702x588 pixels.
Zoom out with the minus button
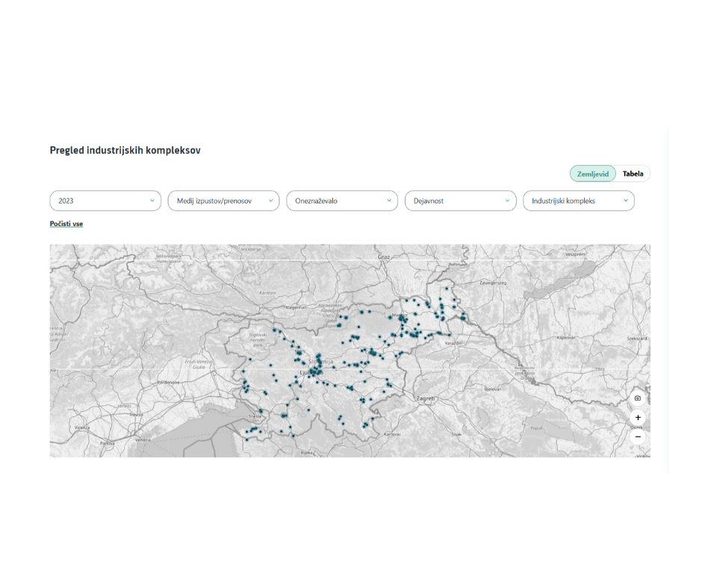click(x=637, y=437)
